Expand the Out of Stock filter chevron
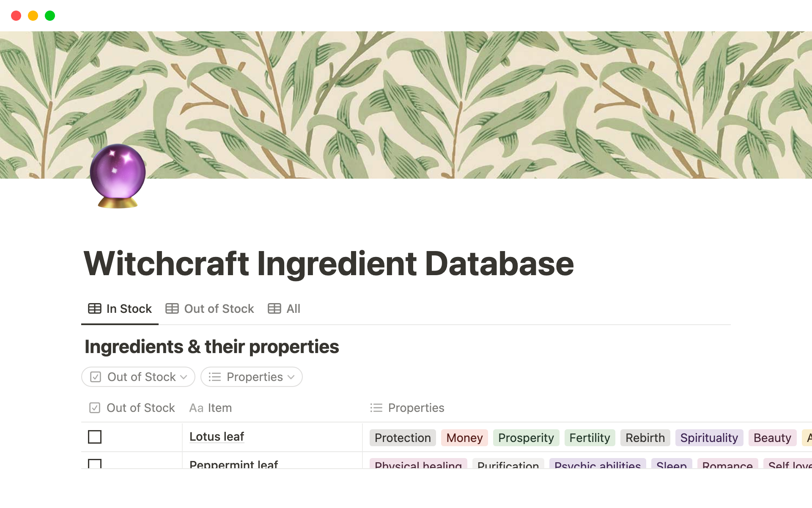 coord(184,377)
